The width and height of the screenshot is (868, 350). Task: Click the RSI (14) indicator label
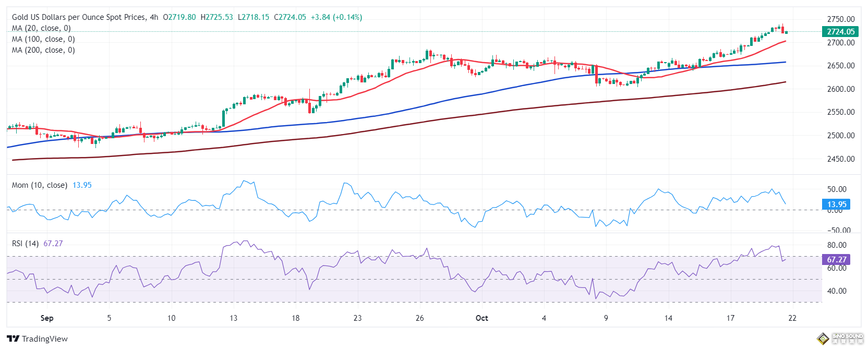(x=25, y=244)
